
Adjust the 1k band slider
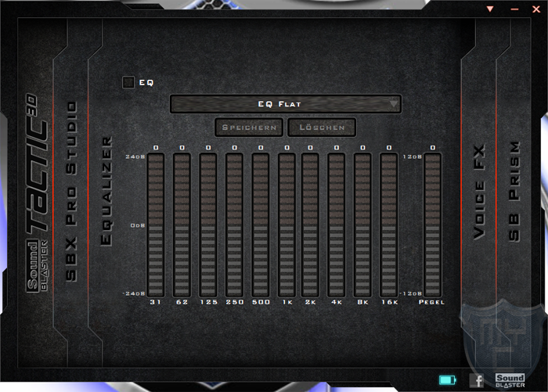[x=287, y=225]
